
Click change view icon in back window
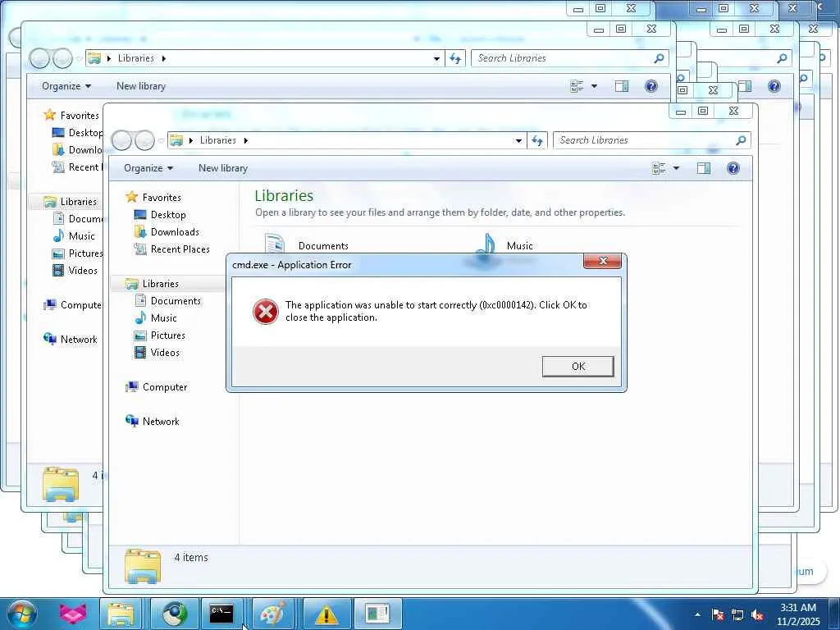tap(577, 86)
